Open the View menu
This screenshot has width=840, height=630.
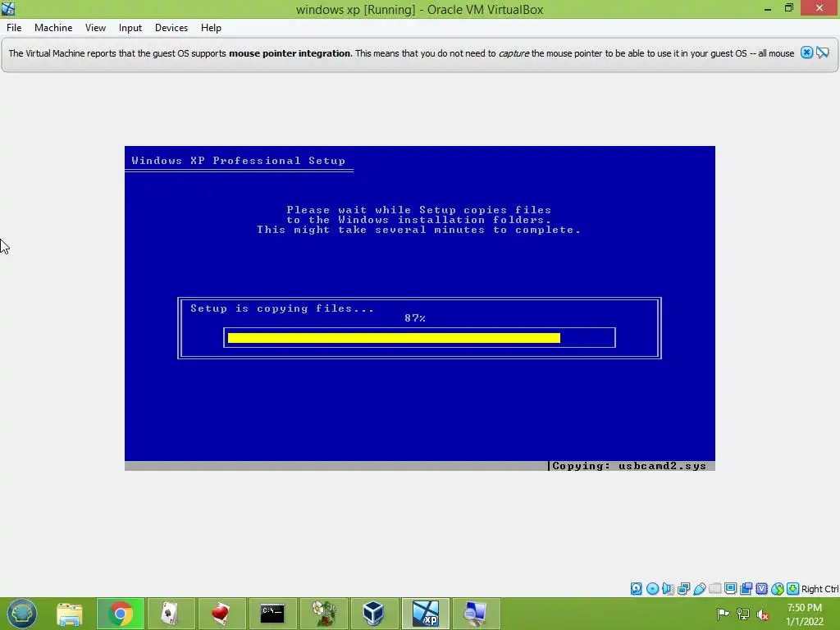(95, 28)
